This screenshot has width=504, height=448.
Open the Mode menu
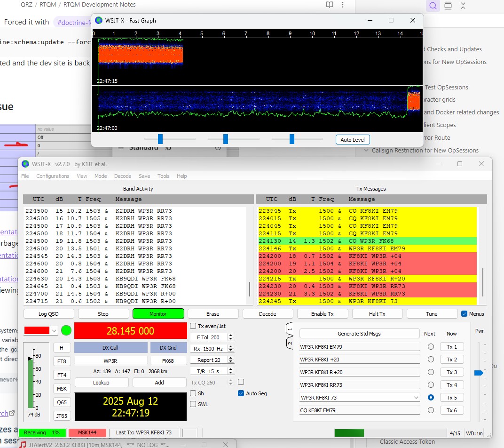101,176
